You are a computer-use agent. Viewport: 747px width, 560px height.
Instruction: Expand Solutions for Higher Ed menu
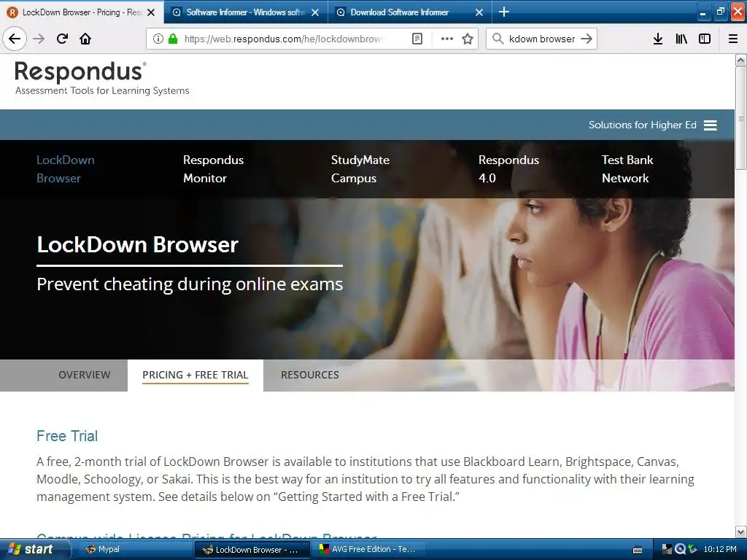pos(653,125)
